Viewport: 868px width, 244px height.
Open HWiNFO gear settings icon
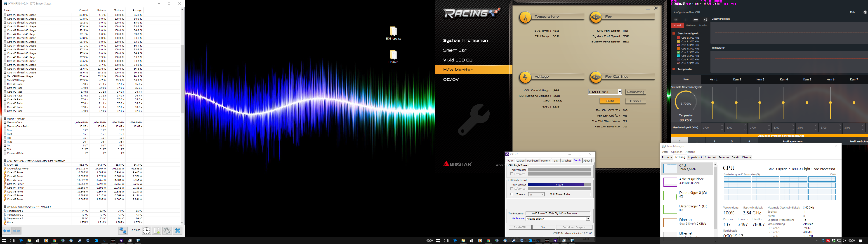(167, 231)
